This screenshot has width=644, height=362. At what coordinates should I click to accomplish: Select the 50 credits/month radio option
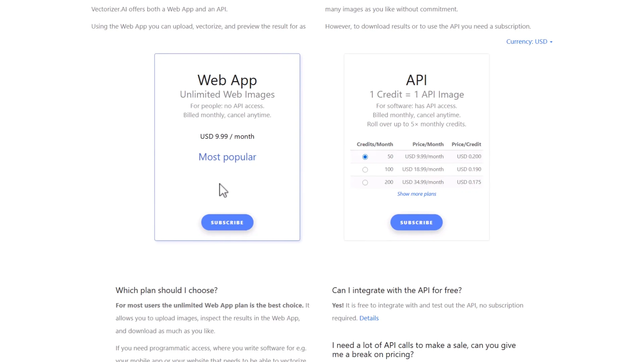point(365,157)
